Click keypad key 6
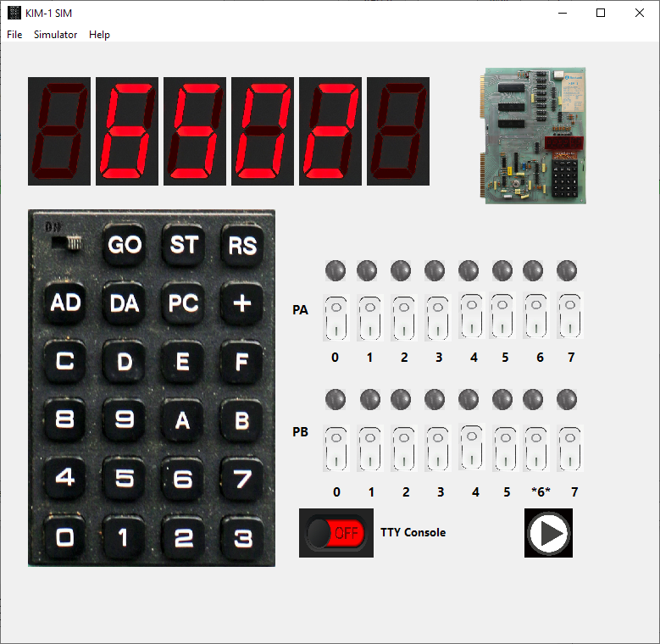 184,478
